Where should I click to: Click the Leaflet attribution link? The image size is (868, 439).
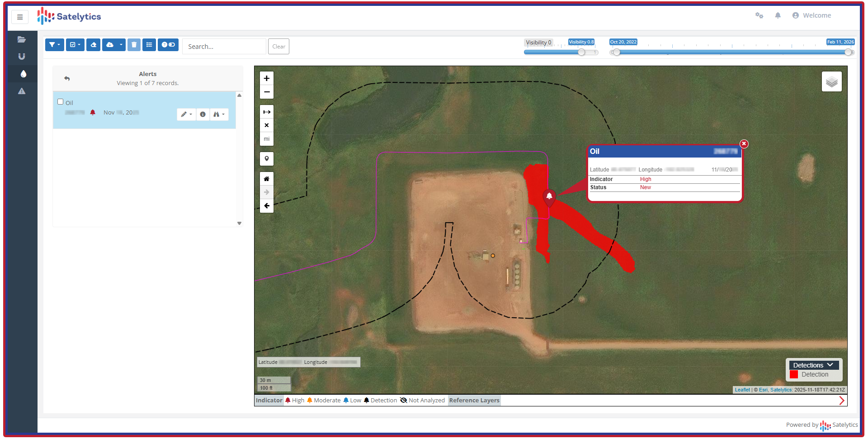click(x=742, y=390)
